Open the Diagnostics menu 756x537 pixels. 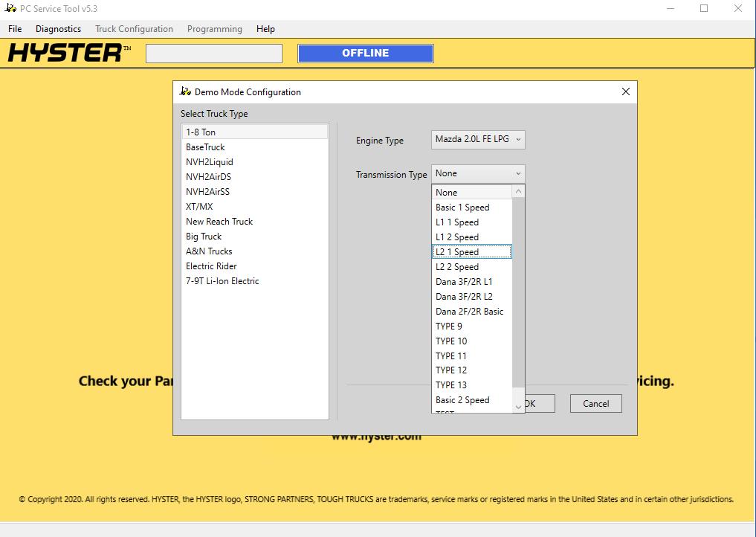(x=58, y=29)
